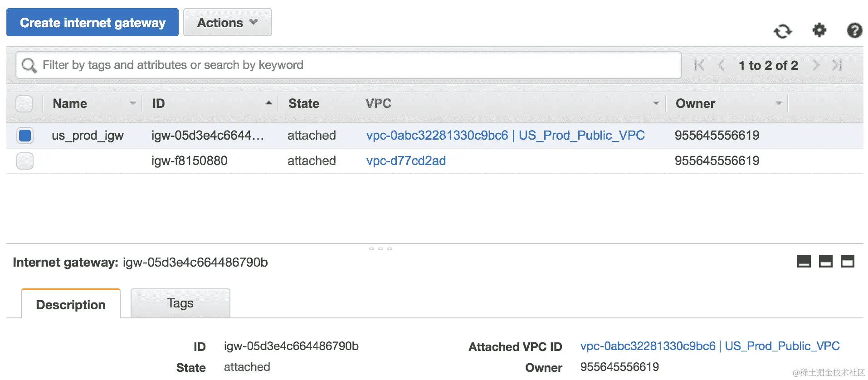Go to the next results page
The image size is (868, 380).
816,65
